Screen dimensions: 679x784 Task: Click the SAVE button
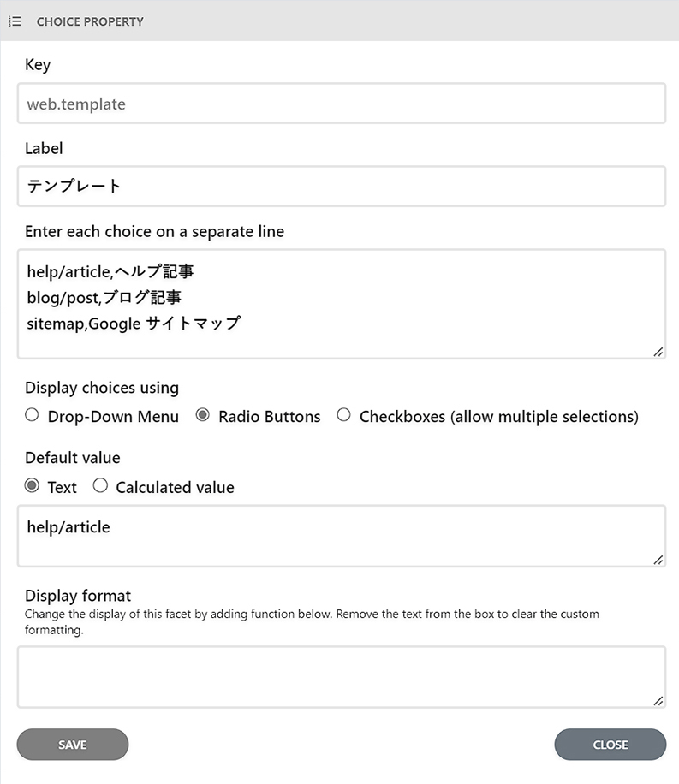73,745
